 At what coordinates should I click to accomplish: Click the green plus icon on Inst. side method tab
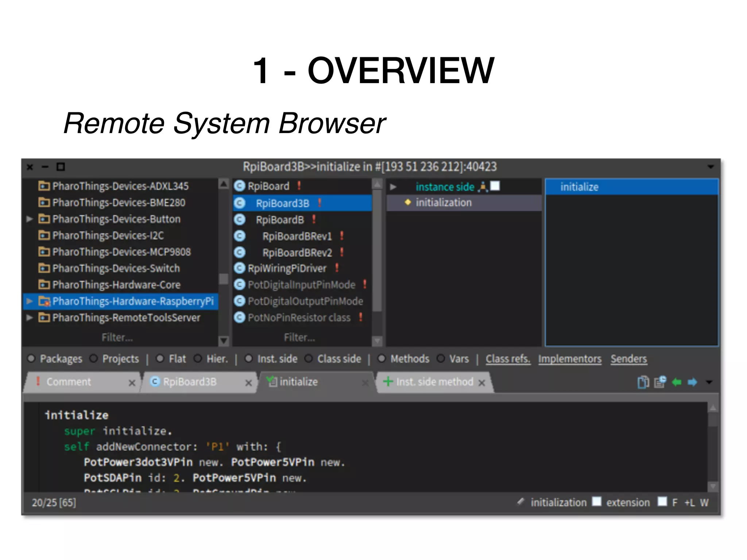(388, 381)
